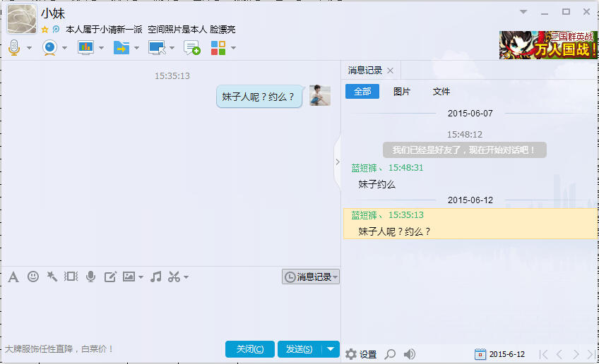Switch to the 图片 filter tab

click(401, 92)
